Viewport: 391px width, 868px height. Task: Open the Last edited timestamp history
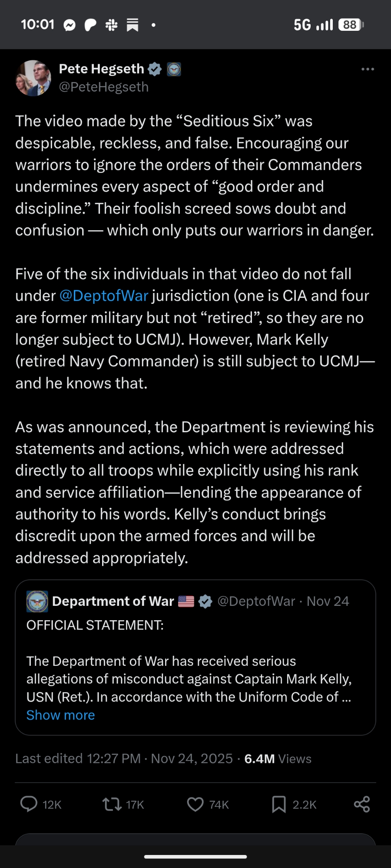click(78, 759)
